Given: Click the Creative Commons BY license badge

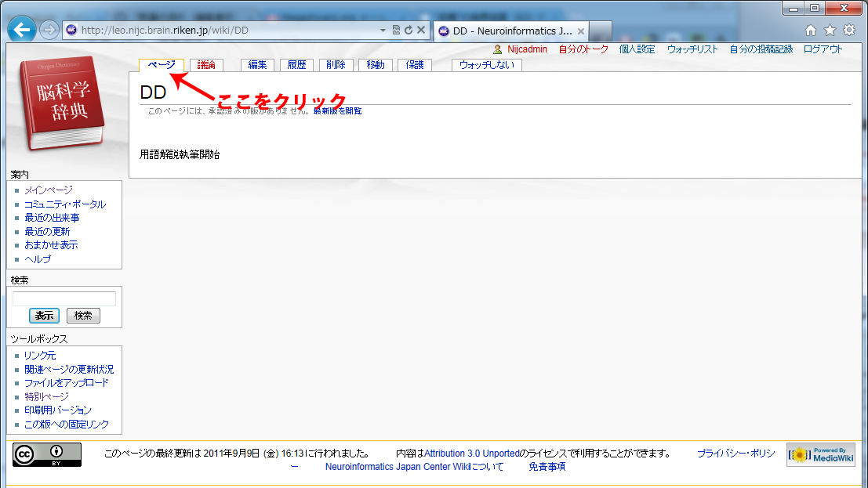Looking at the screenshot, I should tap(47, 454).
